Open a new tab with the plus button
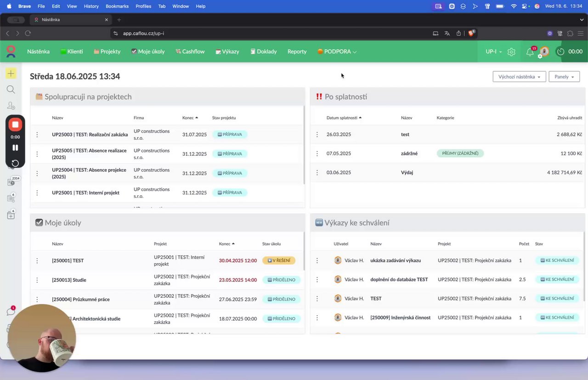Screen dimensions: 588x380 119,20
